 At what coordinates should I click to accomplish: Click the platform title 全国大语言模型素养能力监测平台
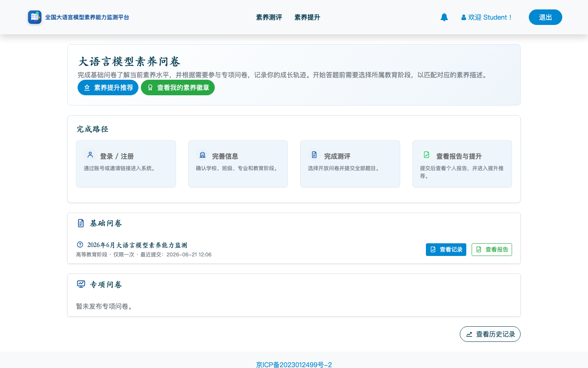tap(87, 17)
